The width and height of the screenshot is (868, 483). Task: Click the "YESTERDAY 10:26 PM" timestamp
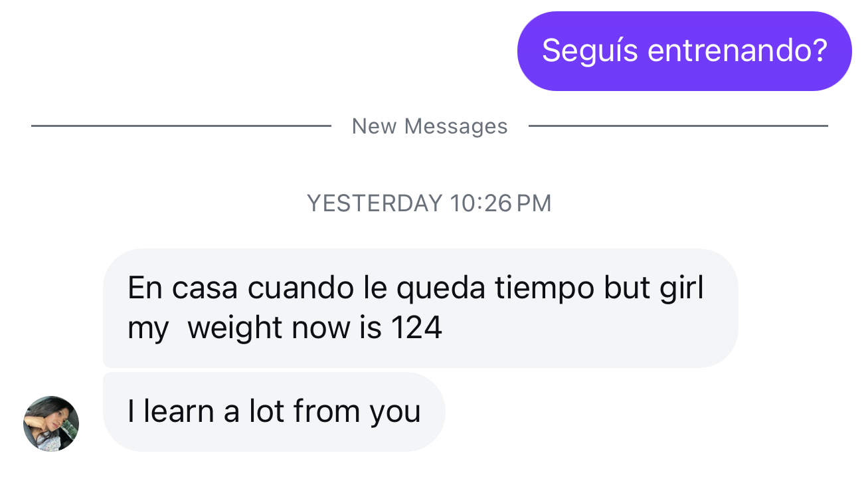pos(429,203)
